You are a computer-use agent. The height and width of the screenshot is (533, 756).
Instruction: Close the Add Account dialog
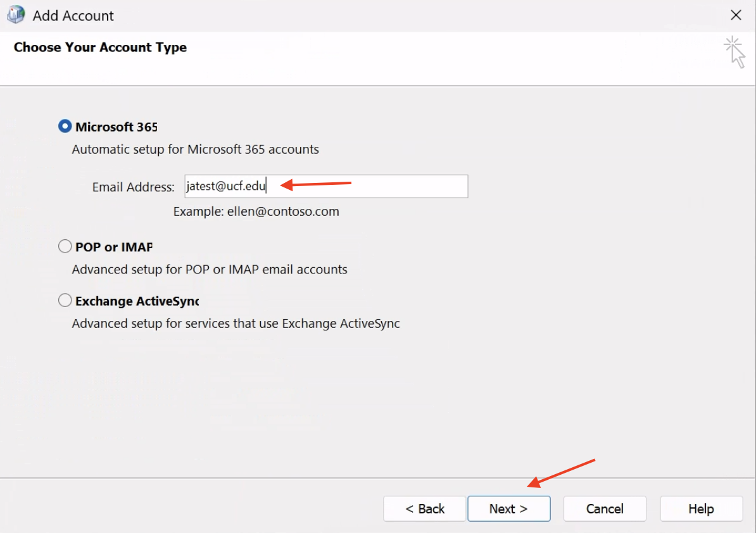point(736,15)
